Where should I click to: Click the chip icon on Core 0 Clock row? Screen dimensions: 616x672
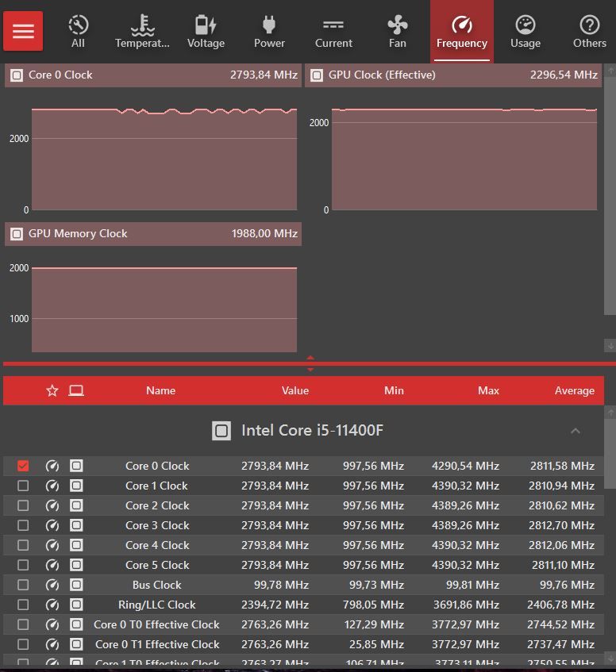tap(76, 466)
